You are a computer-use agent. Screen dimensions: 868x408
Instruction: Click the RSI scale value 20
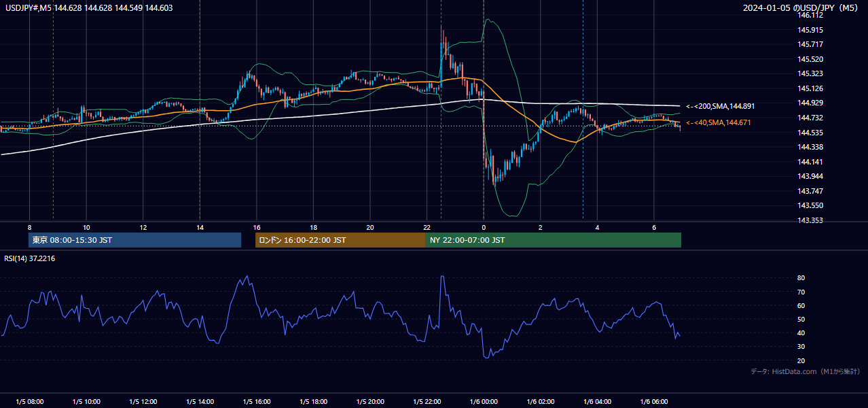(x=801, y=360)
